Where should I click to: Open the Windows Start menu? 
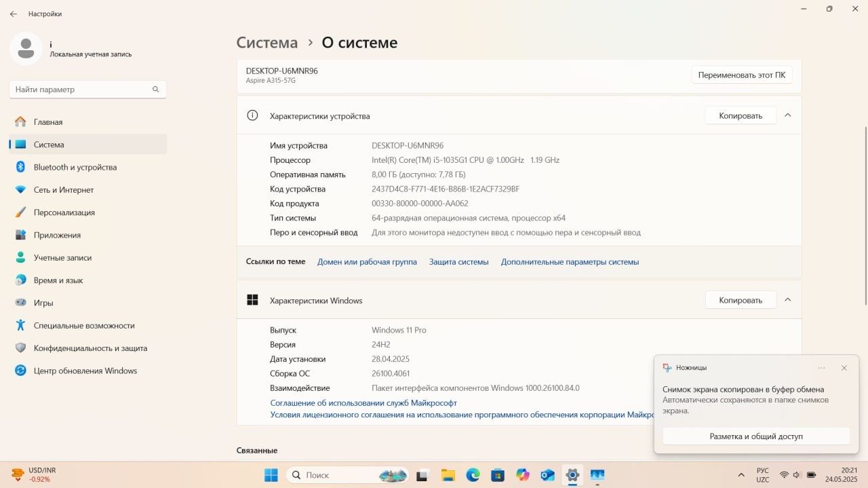[x=271, y=475]
